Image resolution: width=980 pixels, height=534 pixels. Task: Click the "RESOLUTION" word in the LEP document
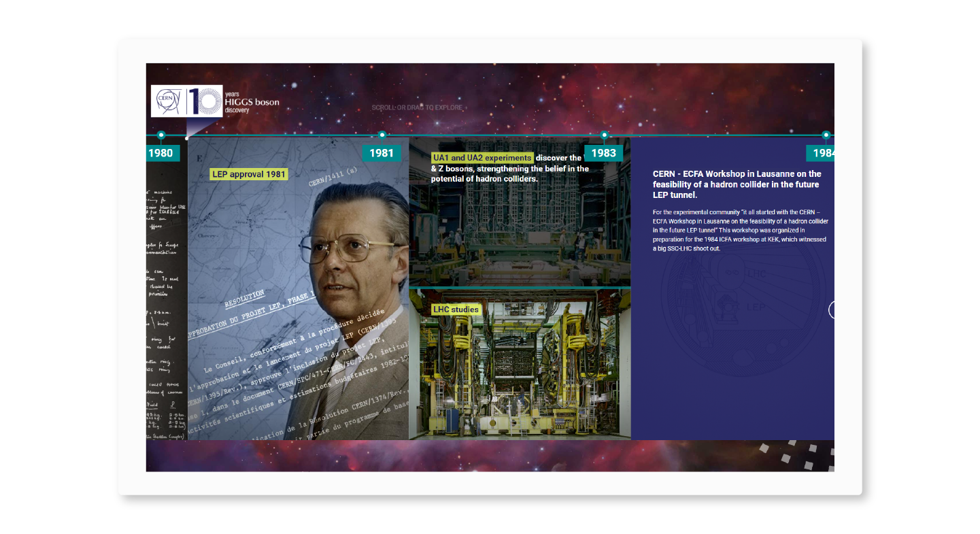pos(244,298)
